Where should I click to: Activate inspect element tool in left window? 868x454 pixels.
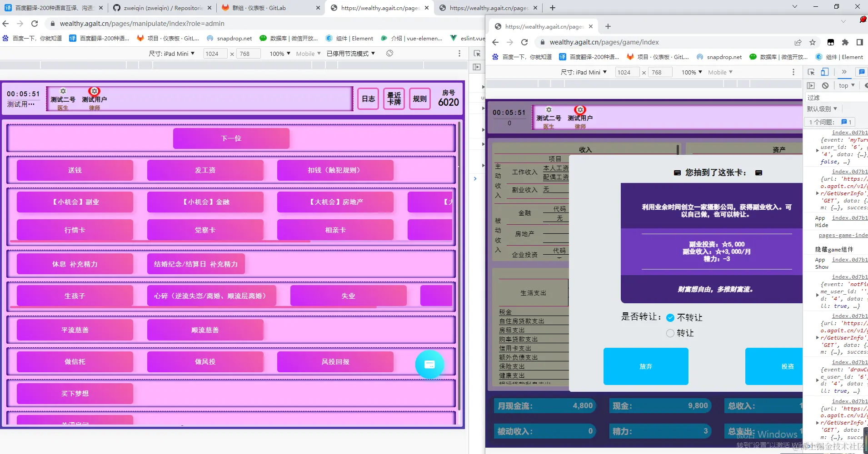pyautogui.click(x=477, y=54)
